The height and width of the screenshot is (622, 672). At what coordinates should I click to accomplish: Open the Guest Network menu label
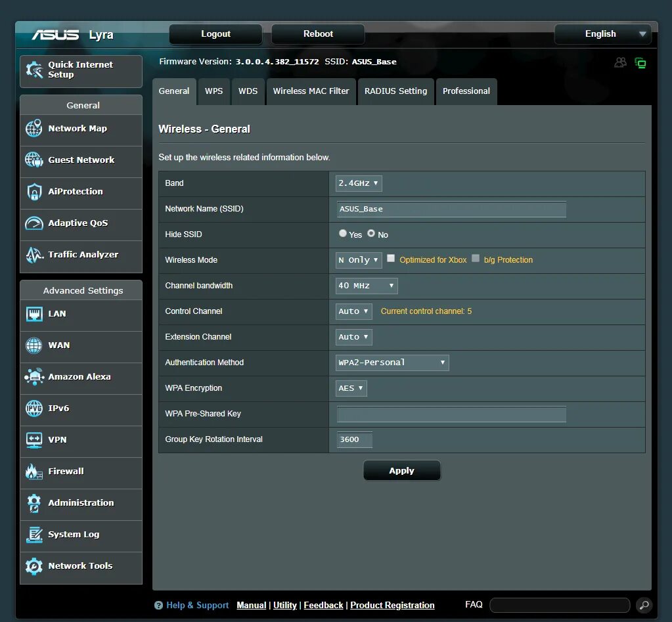(x=81, y=160)
